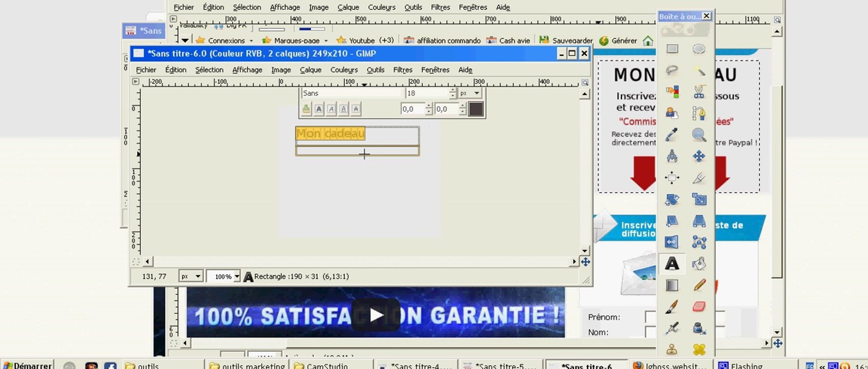Activate the Rotate tool
This screenshot has width=868, height=369.
click(x=672, y=199)
